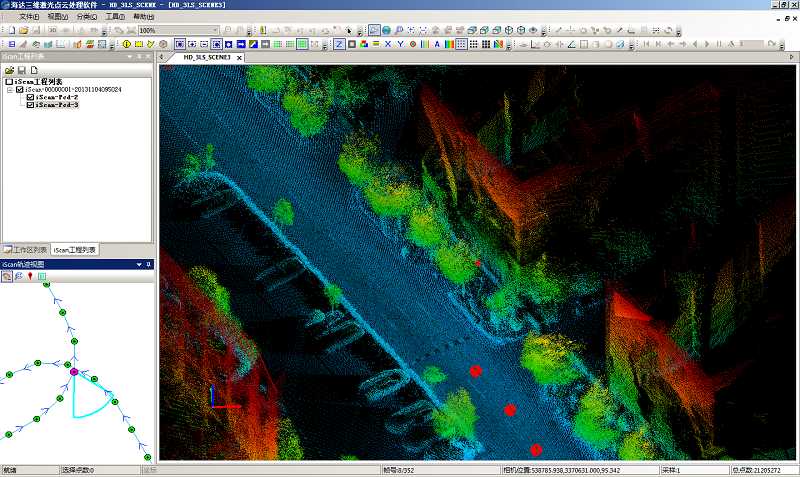Open the iScan trajectory panel dropdown arrow
The height and width of the screenshot is (477, 800).
pos(138,264)
